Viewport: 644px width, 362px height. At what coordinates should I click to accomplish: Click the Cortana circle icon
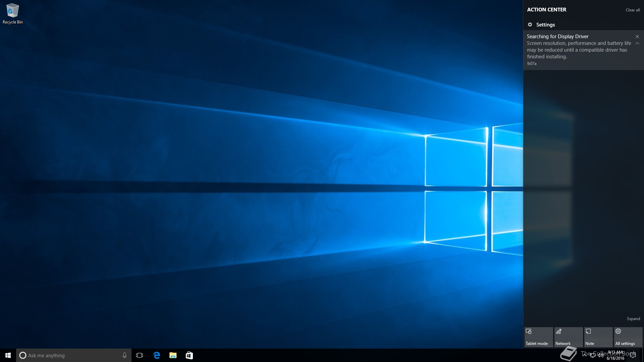coord(22,355)
